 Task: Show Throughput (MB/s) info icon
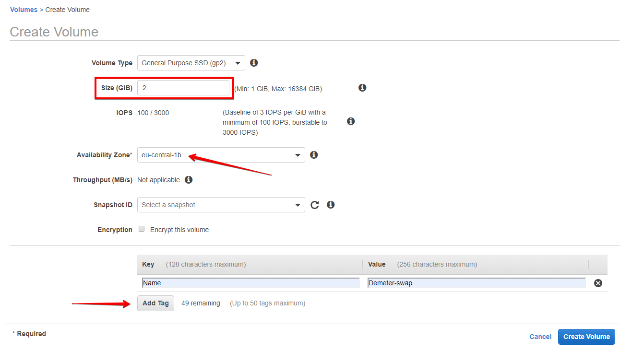pos(189,180)
